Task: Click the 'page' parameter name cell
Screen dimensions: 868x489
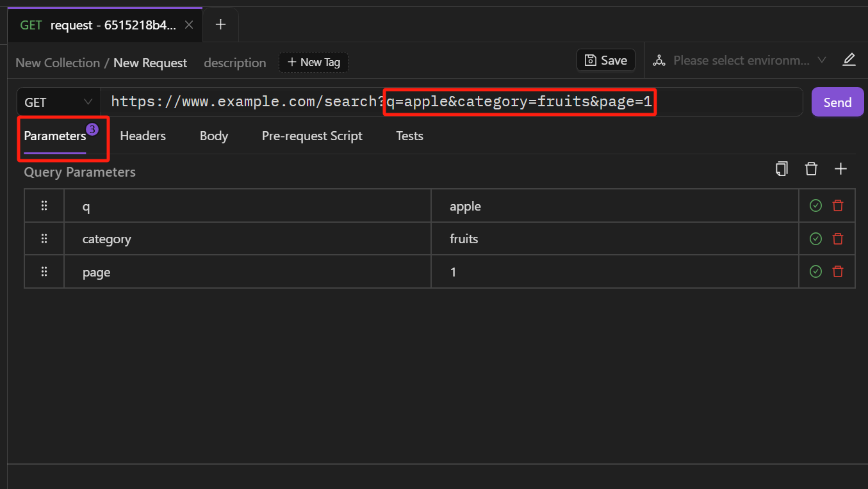Action: [247, 272]
